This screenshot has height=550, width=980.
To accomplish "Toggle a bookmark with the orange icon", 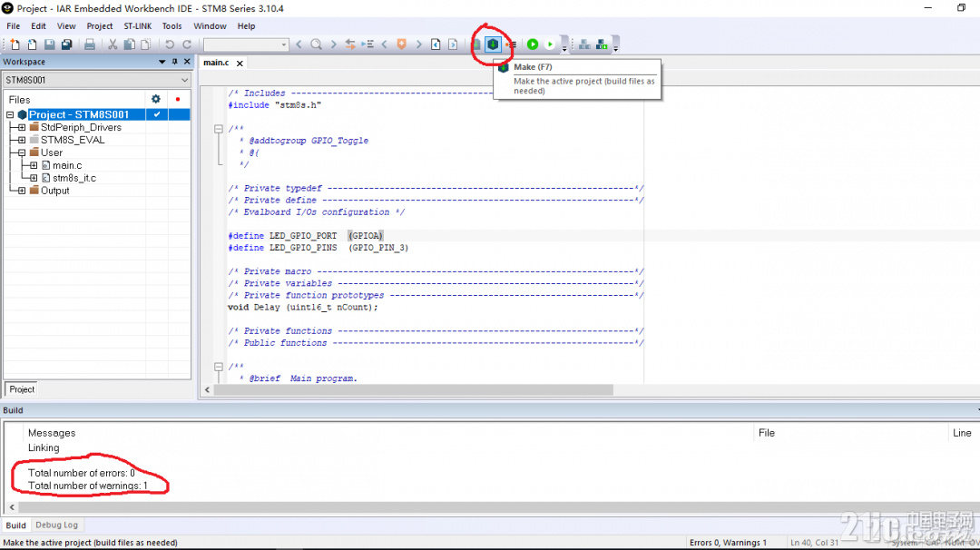I will (402, 44).
